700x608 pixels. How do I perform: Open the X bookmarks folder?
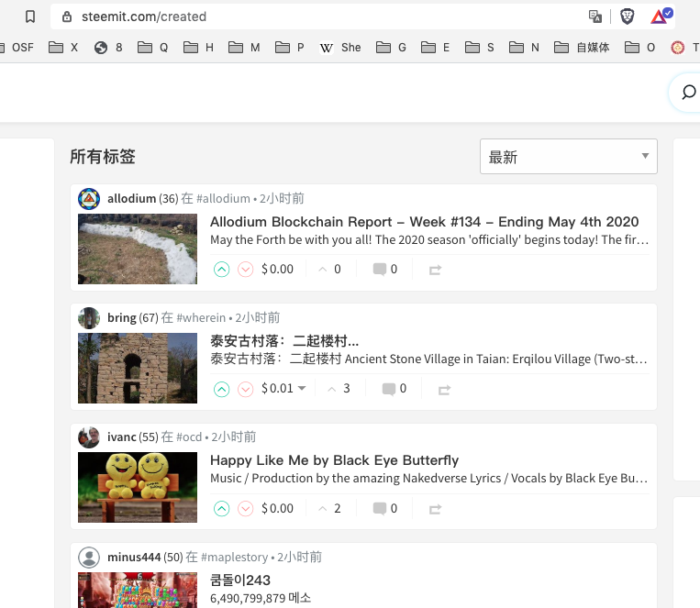click(63, 48)
